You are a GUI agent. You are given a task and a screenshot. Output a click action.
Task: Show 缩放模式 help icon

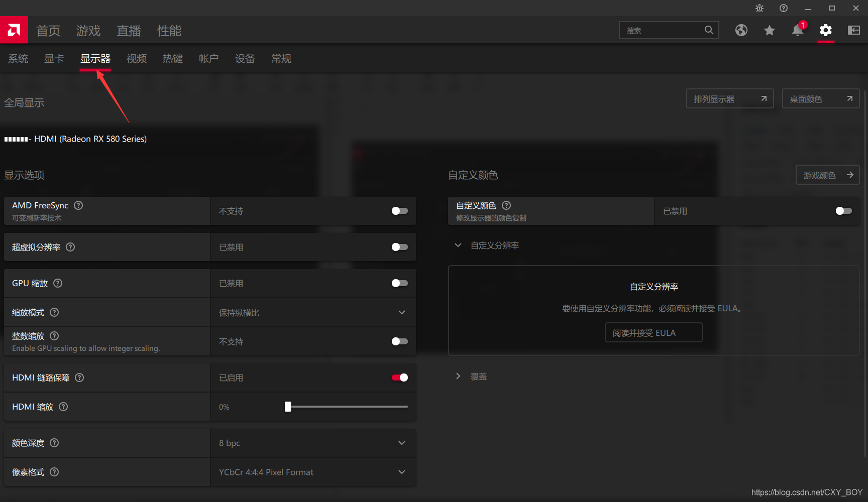[x=54, y=312]
